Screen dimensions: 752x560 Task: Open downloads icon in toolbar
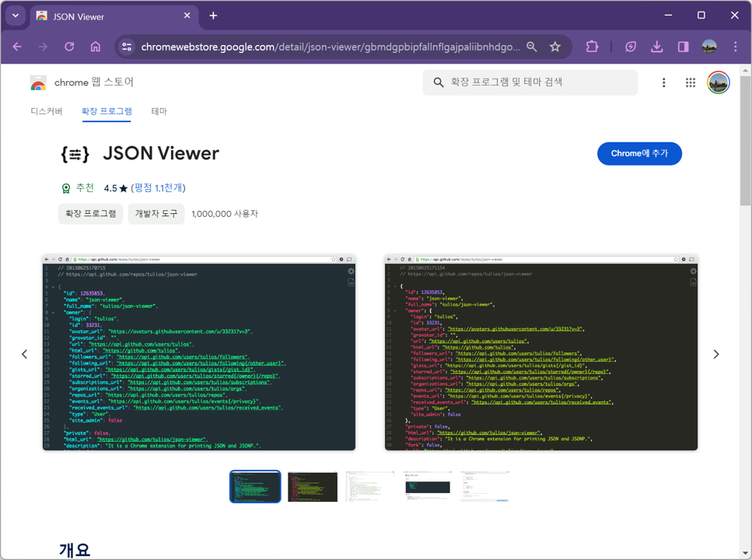click(x=656, y=47)
